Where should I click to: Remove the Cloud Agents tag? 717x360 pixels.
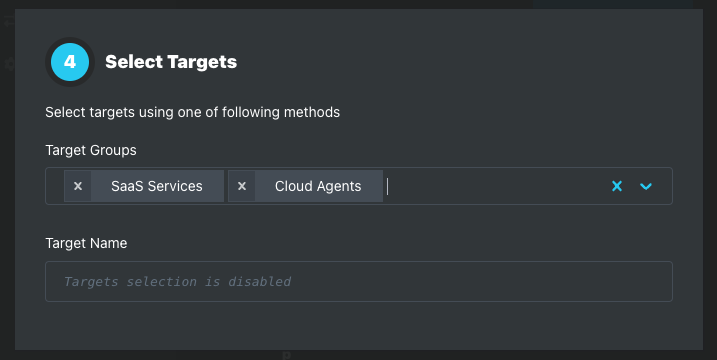(242, 186)
